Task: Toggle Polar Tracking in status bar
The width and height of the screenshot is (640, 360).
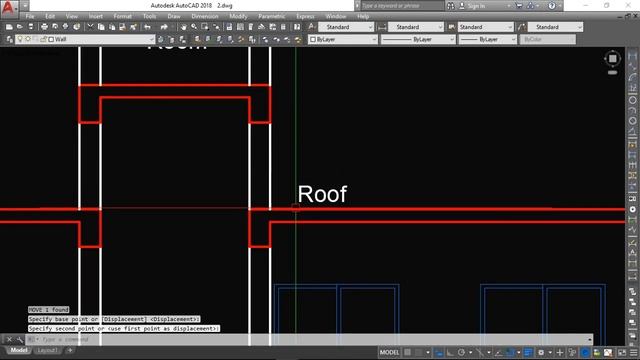Action: pos(461,352)
